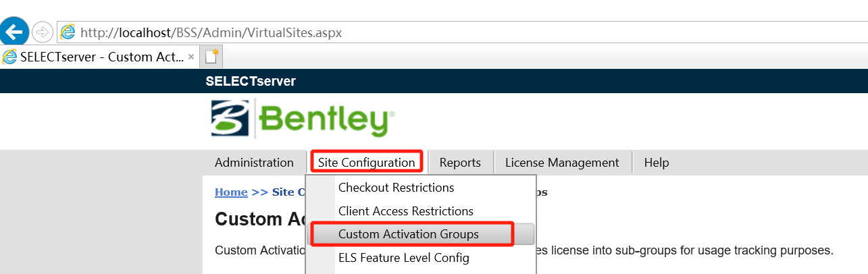Image resolution: width=868 pixels, height=274 pixels.
Task: Click the SELECTserver header title
Action: (x=251, y=82)
